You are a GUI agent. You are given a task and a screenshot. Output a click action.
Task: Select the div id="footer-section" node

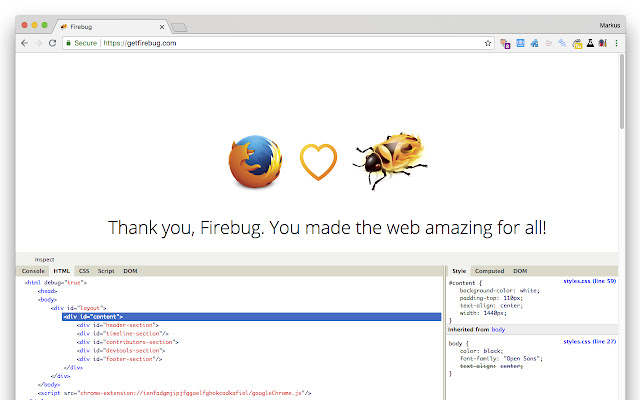pos(119,359)
